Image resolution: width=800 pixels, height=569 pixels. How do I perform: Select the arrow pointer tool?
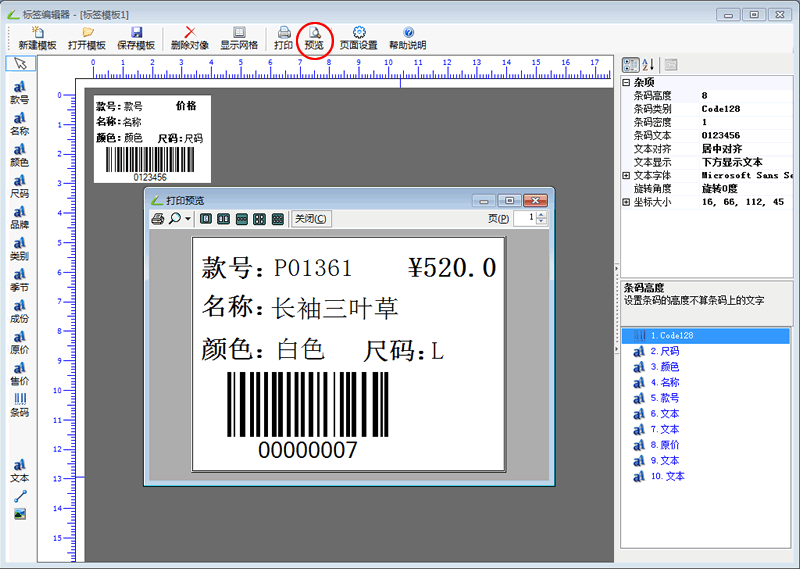tap(20, 64)
